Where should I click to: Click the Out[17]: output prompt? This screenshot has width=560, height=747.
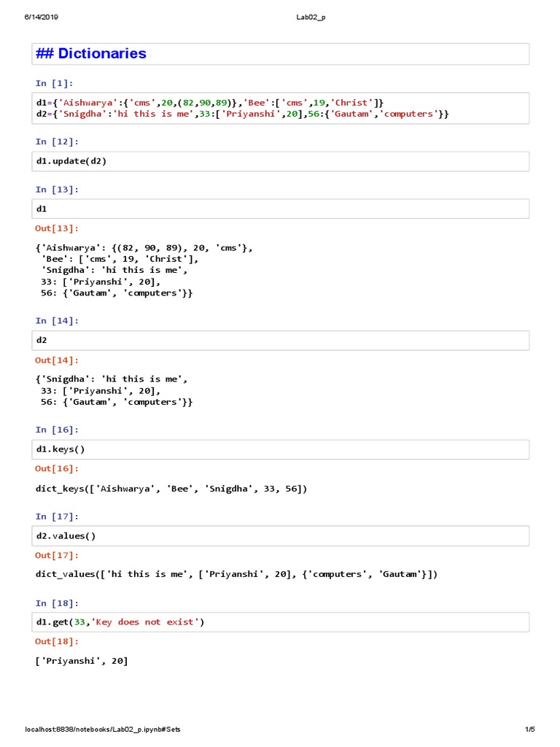coord(57,555)
